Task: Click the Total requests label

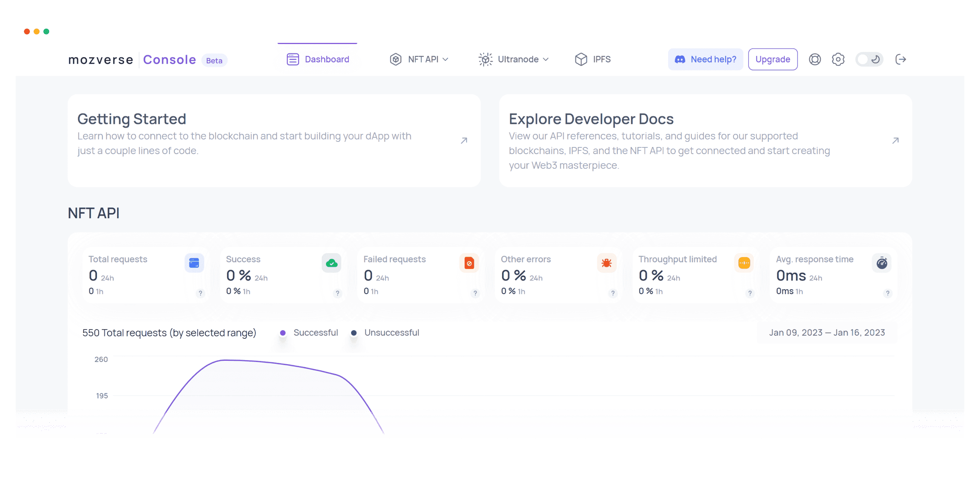Action: point(118,259)
